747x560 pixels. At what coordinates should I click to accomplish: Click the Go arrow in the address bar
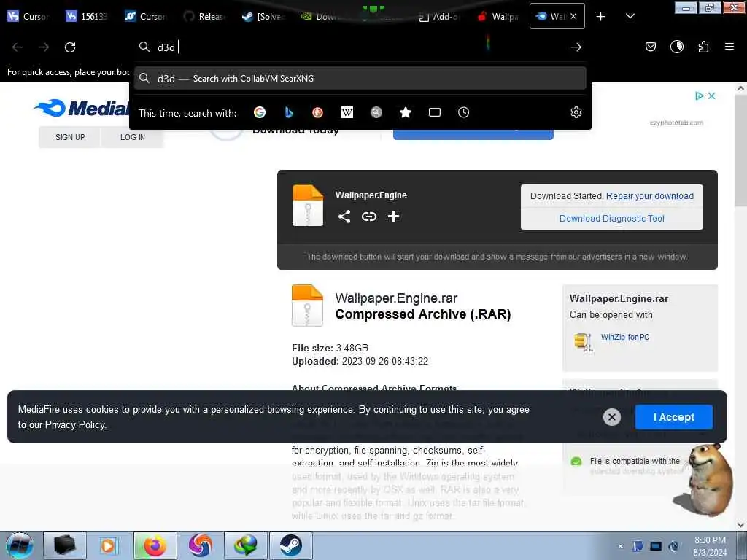(x=576, y=47)
